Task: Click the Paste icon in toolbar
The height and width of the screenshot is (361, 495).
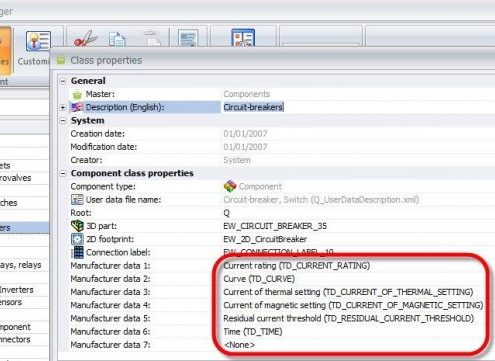Action: coord(152,39)
